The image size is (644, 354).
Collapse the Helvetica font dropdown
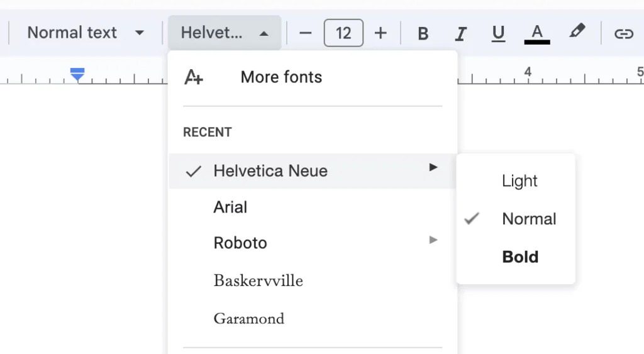[225, 33]
